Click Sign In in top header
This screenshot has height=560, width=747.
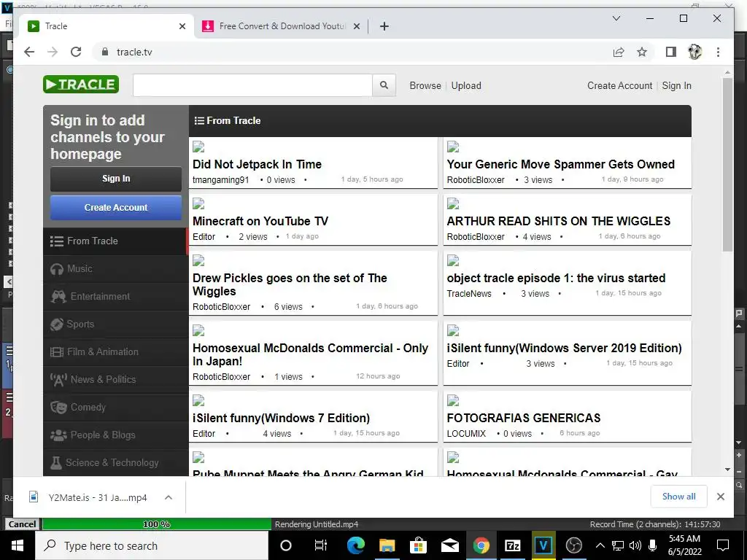[x=676, y=86]
